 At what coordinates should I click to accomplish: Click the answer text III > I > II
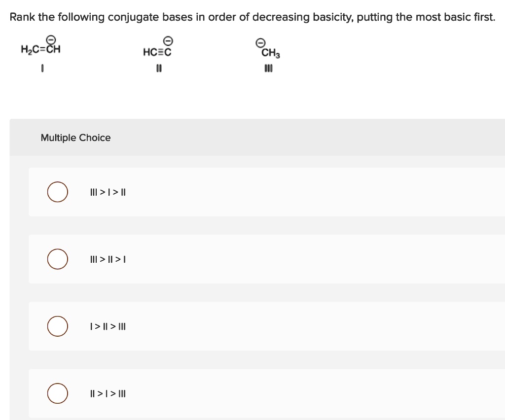click(x=108, y=192)
